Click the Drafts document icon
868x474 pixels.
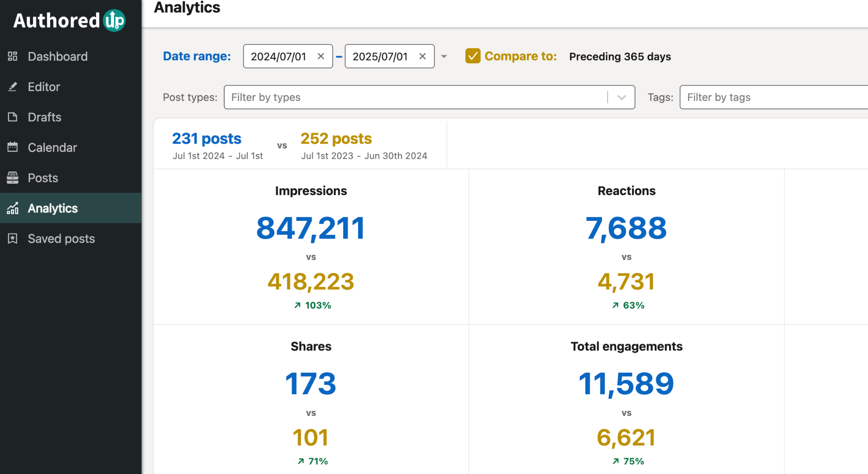(x=13, y=117)
